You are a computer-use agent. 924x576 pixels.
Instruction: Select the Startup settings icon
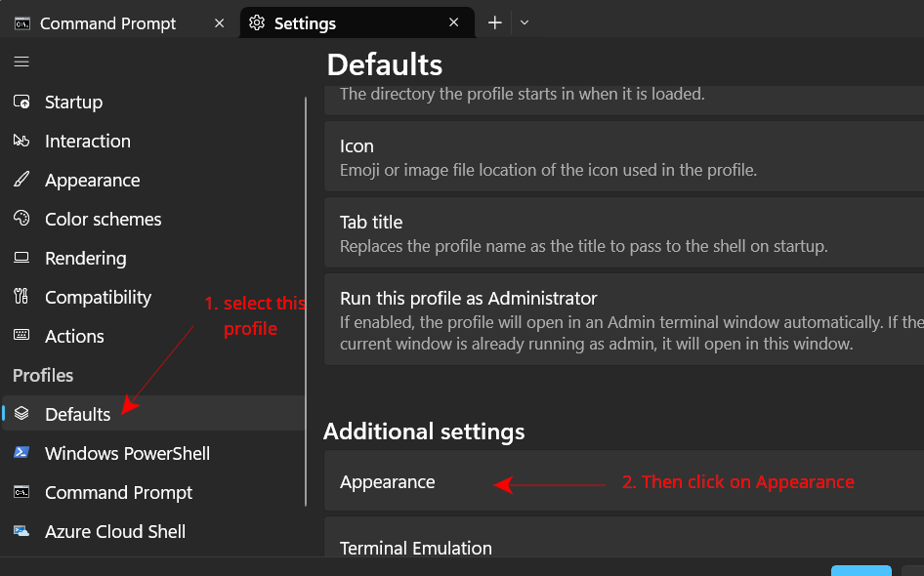21,102
